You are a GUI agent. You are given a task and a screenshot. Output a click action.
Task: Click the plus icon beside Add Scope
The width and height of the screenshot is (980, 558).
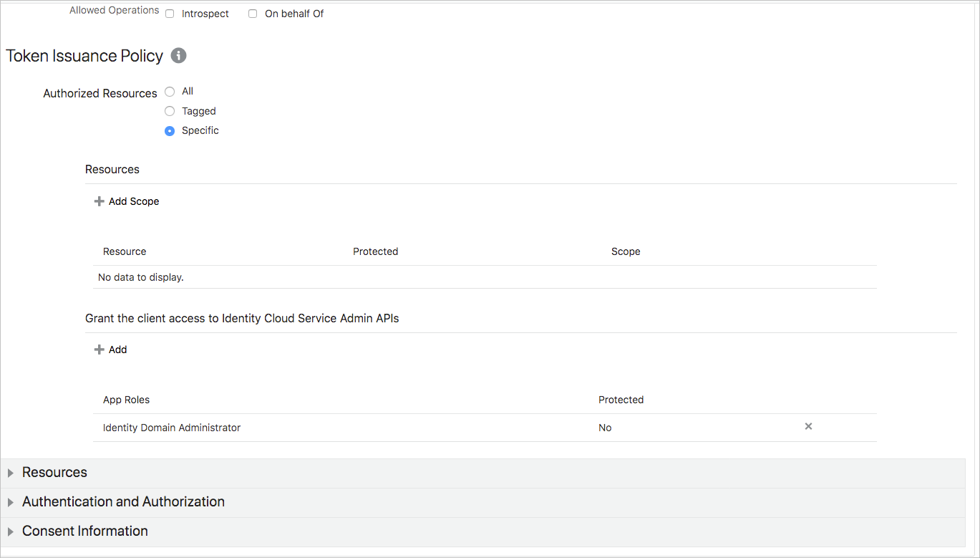tap(100, 201)
